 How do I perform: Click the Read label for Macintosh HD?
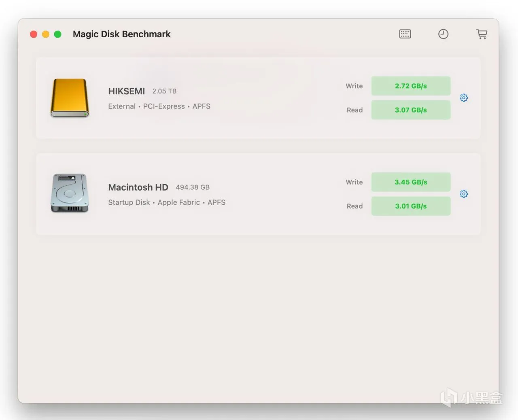click(355, 206)
